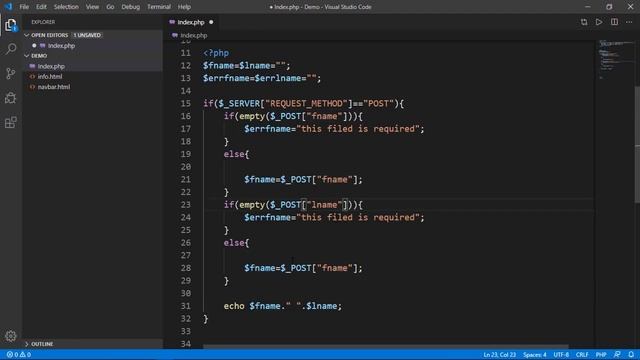Click the feedback smiley icon in status bar
The height and width of the screenshot is (360, 640).
click(617, 355)
